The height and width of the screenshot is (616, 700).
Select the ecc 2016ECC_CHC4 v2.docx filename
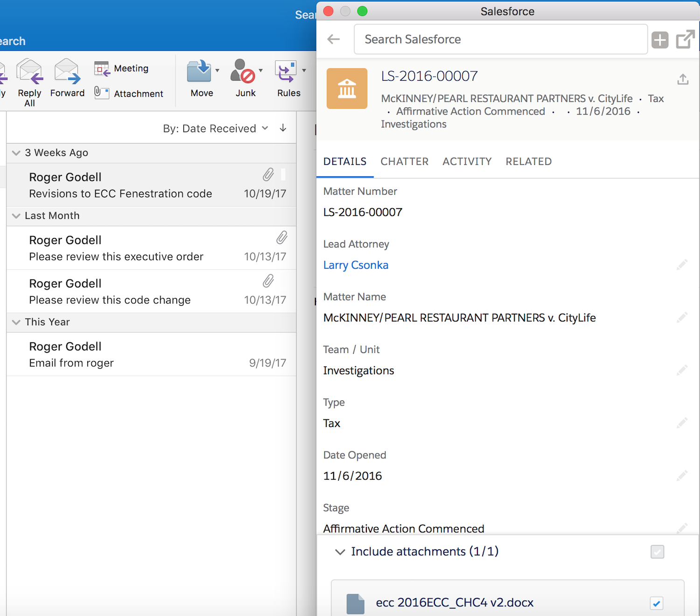[x=455, y=602]
